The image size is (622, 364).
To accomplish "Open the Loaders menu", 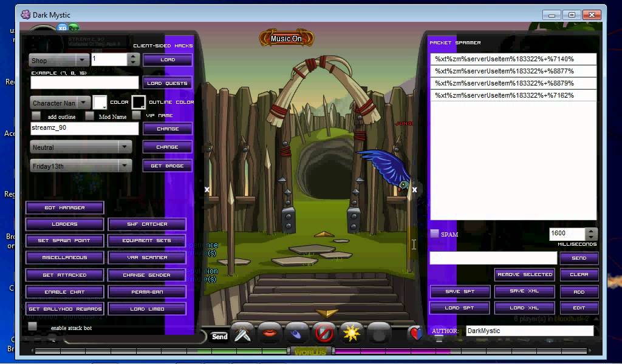I will pyautogui.click(x=64, y=224).
